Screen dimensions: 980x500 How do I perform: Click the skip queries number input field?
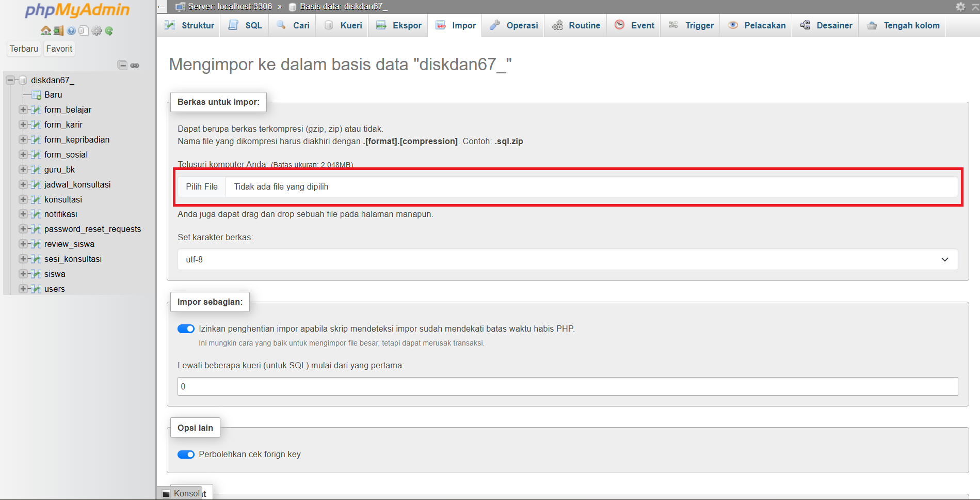coord(567,386)
